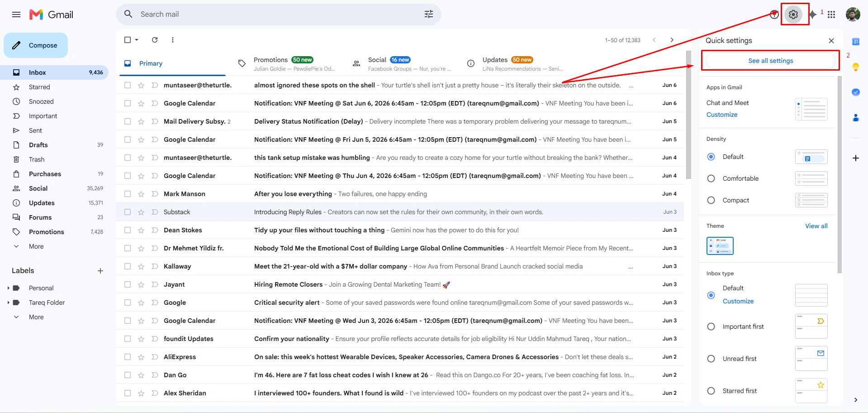The width and height of the screenshot is (868, 413).
Task: Expand More under Labels
Action: click(36, 317)
